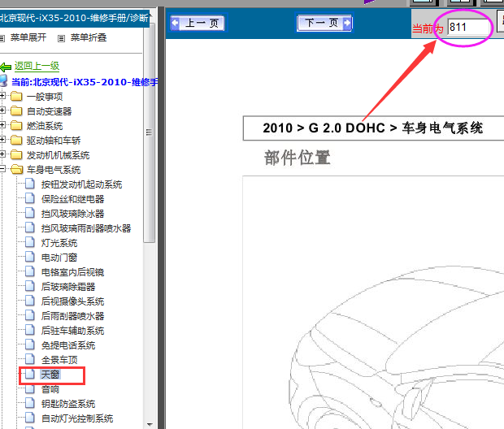Image resolution: width=504 pixels, height=429 pixels.
Task: Click the current page number field showing 811
Action: pos(469,27)
